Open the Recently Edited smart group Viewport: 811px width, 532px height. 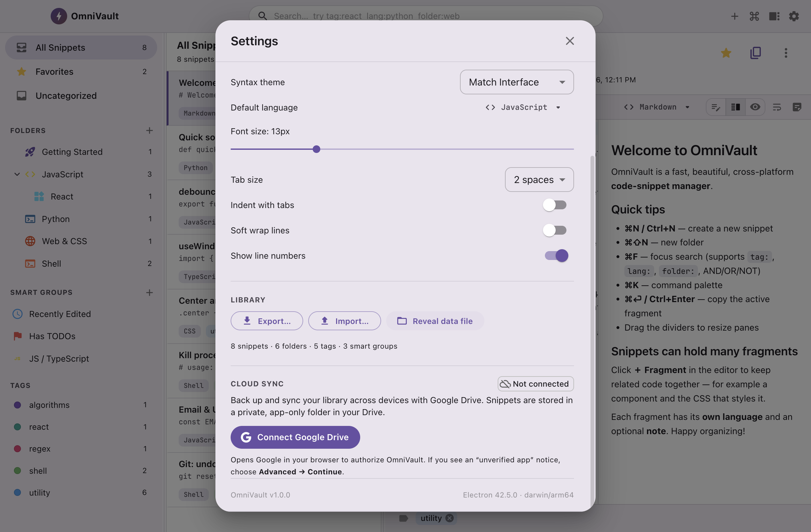pyautogui.click(x=81, y=314)
